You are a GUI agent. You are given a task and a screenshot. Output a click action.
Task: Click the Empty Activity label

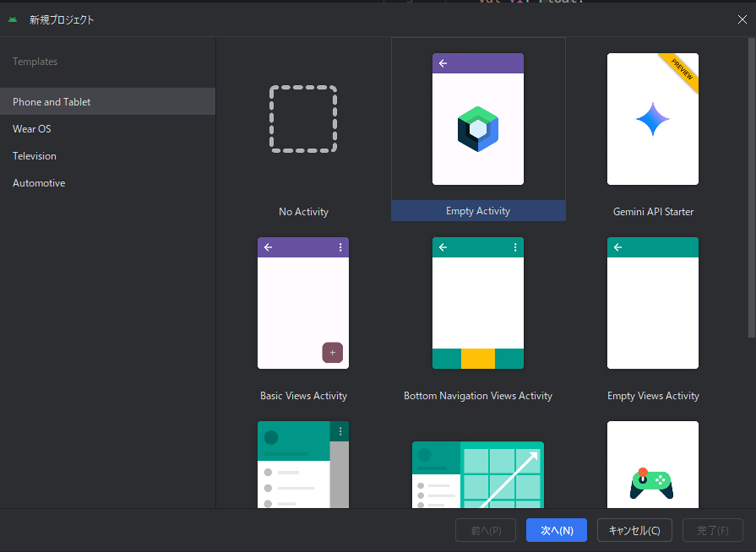point(478,211)
